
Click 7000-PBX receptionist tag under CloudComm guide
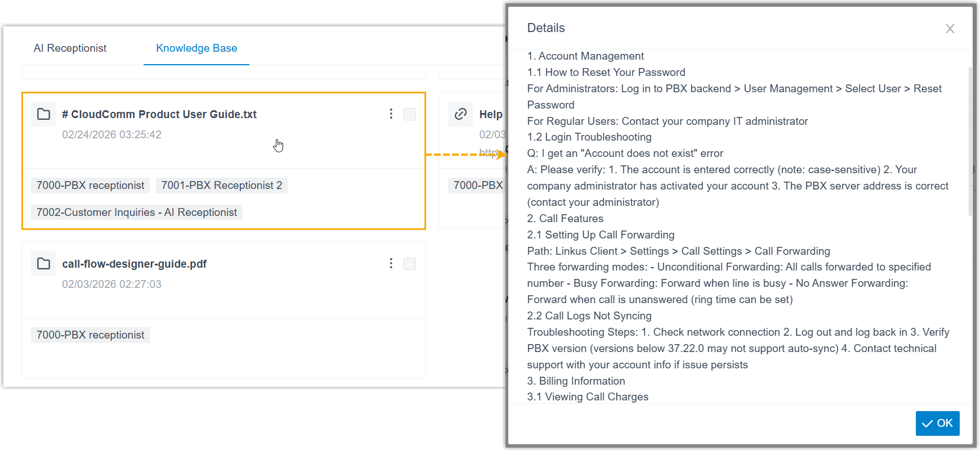click(90, 186)
